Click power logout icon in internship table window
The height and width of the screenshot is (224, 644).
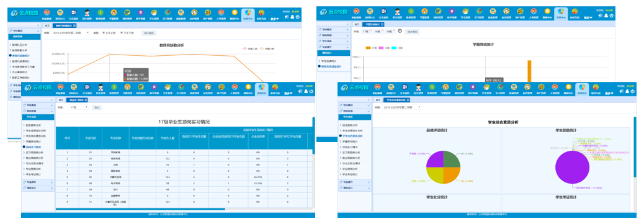(x=311, y=91)
